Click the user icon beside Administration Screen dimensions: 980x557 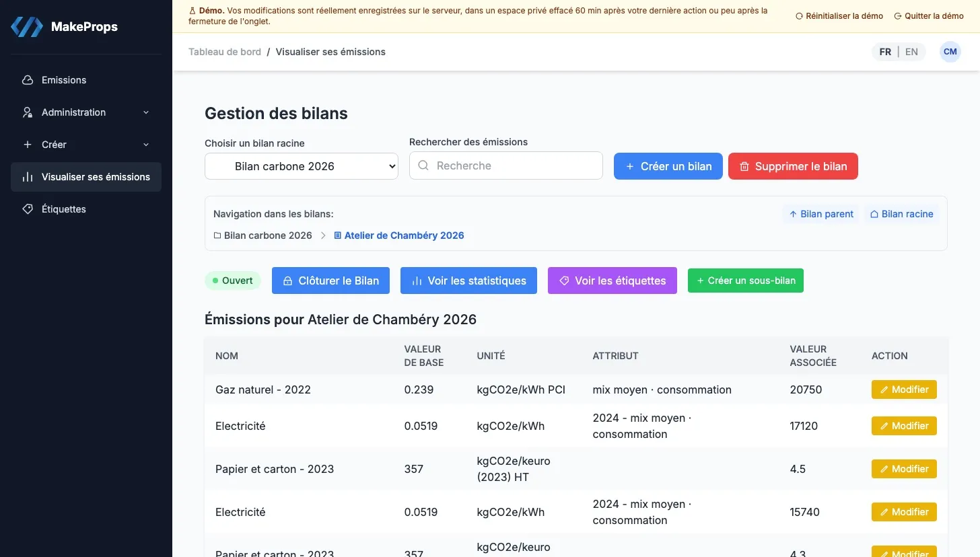28,112
